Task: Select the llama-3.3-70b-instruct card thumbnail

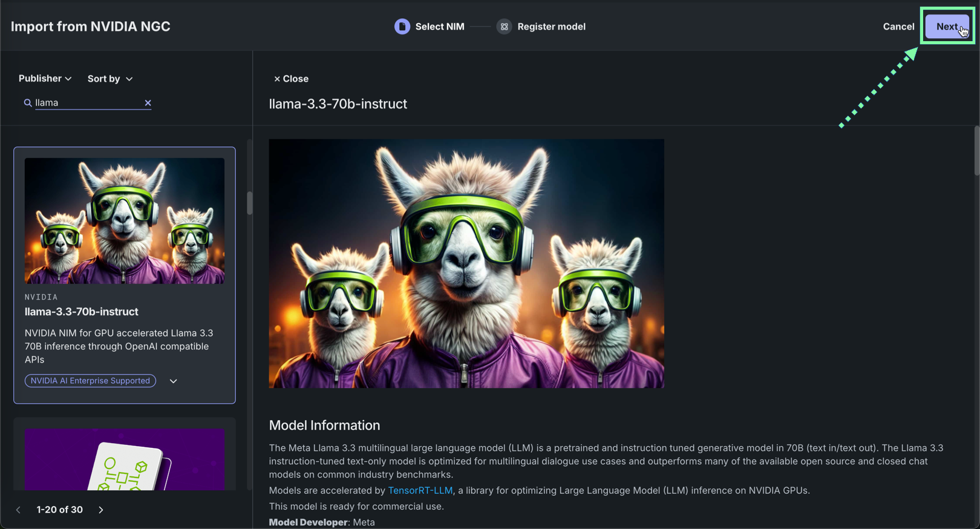Action: point(125,221)
